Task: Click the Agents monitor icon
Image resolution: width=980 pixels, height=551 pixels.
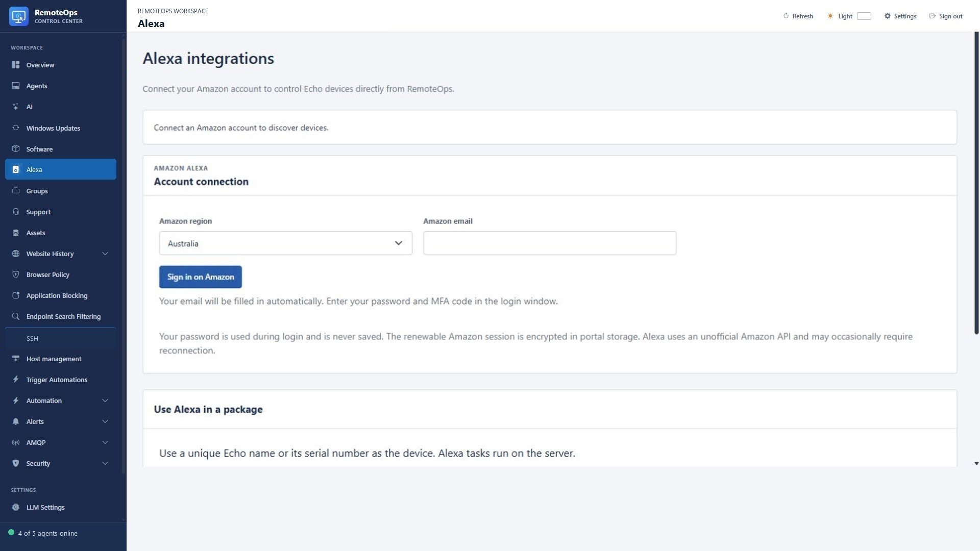Action: 16,86
